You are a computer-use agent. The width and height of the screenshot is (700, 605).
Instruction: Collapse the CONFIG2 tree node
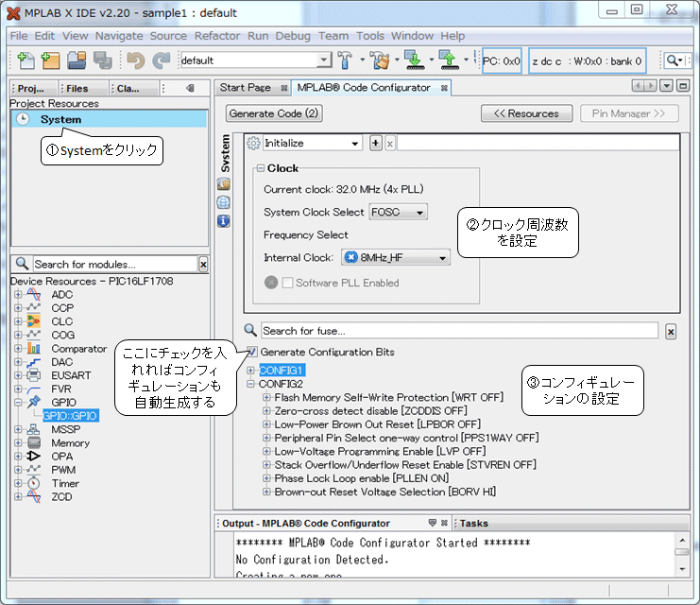tap(251, 384)
